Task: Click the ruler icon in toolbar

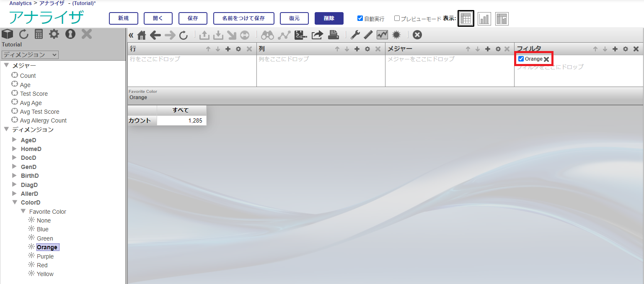Action: click(x=368, y=35)
